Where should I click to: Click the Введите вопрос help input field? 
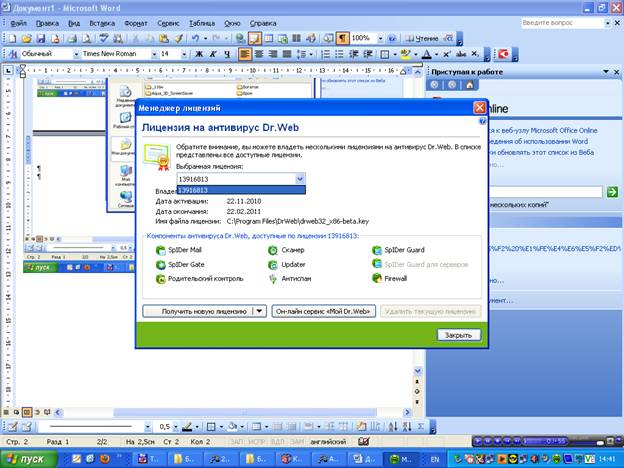pos(562,23)
